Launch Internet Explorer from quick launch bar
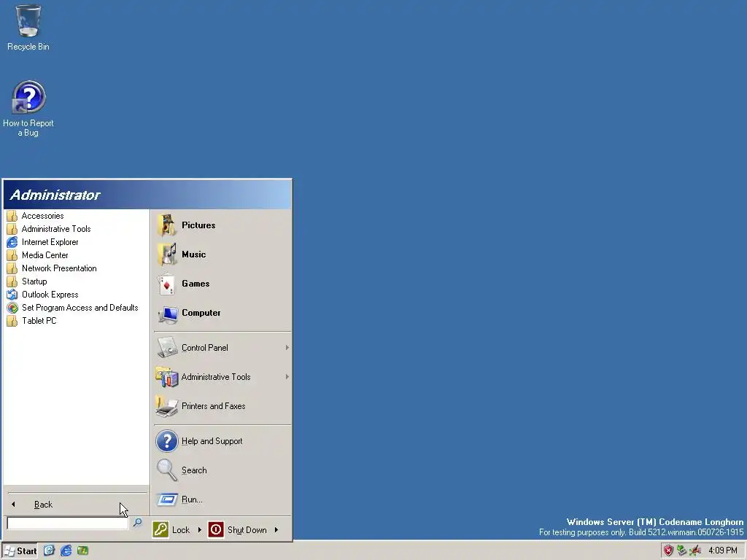This screenshot has height=560, width=747. [66, 551]
